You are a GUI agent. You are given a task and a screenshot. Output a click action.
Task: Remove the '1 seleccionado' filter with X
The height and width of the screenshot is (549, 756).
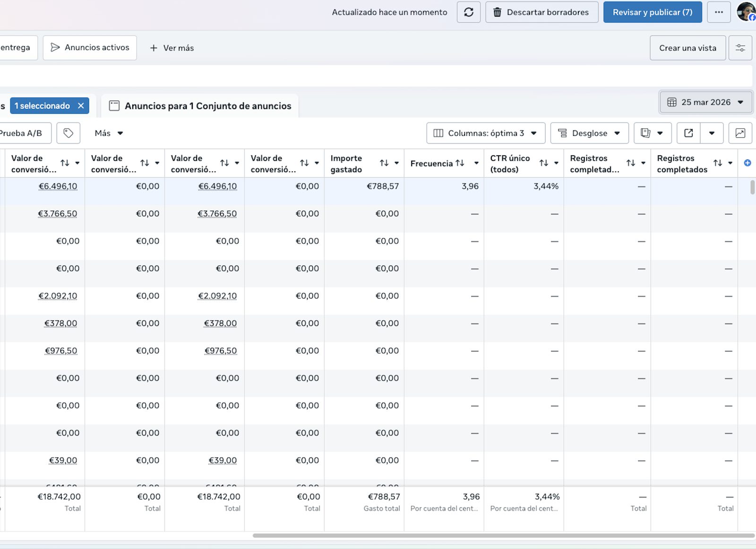81,106
